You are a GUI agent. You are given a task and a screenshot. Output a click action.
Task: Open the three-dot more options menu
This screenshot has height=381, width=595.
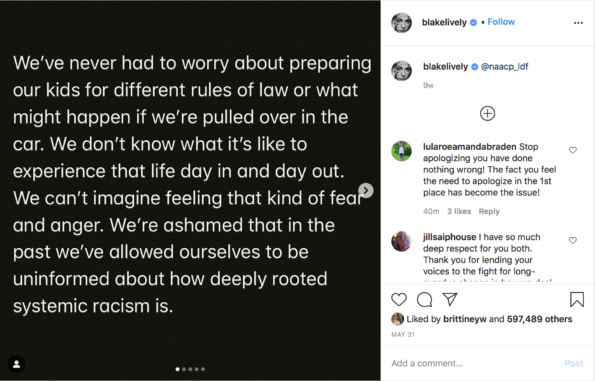[578, 23]
